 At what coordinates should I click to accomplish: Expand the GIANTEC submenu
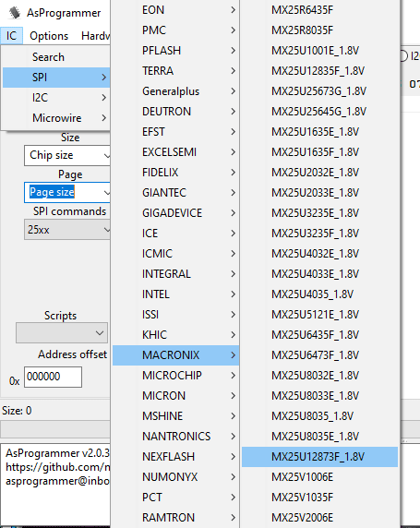(175, 193)
